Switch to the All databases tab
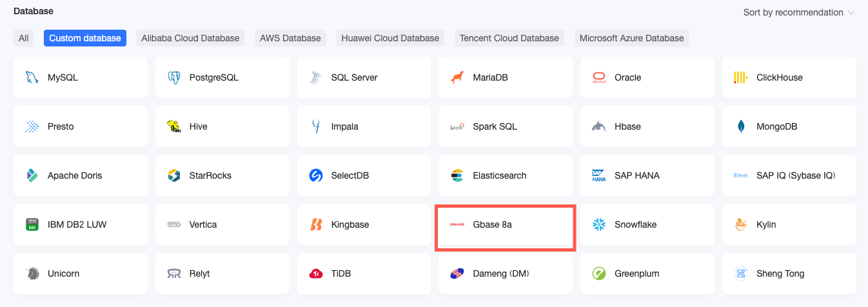This screenshot has width=868, height=307. [x=24, y=38]
